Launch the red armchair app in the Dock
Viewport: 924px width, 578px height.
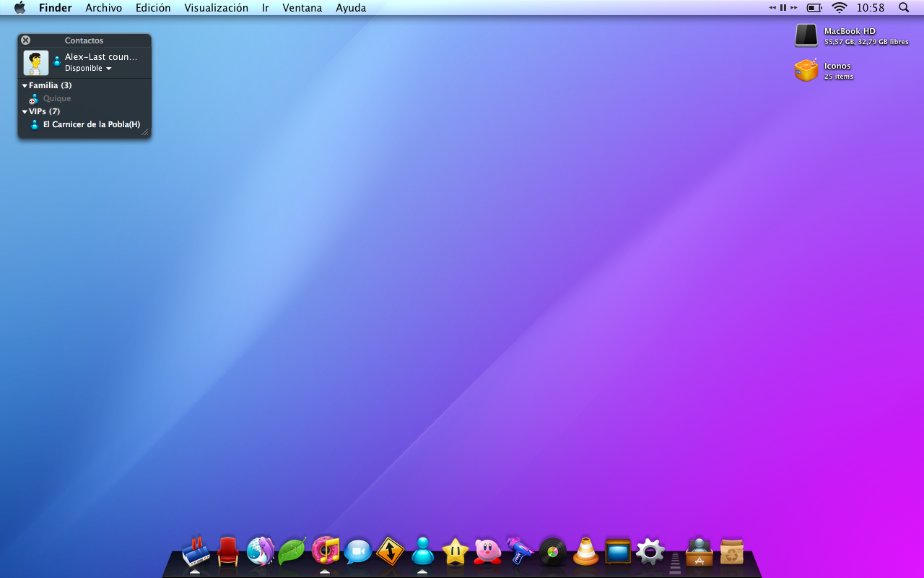point(227,551)
